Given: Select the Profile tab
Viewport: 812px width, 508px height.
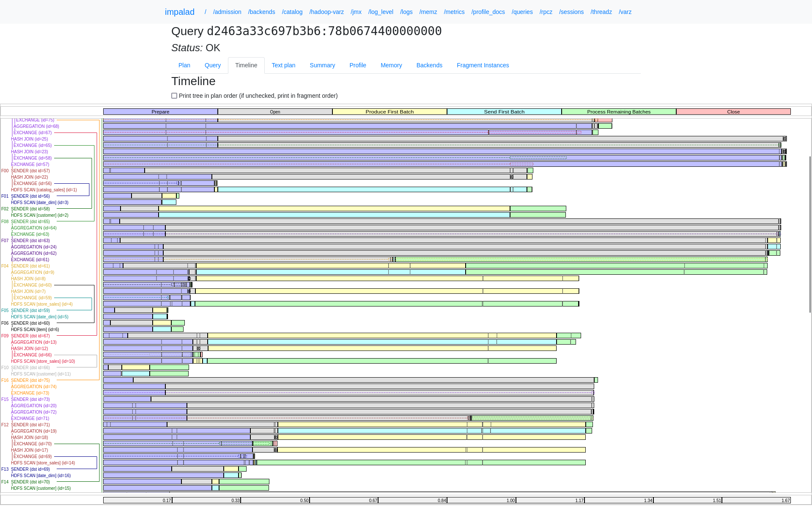Looking at the screenshot, I should (357, 65).
